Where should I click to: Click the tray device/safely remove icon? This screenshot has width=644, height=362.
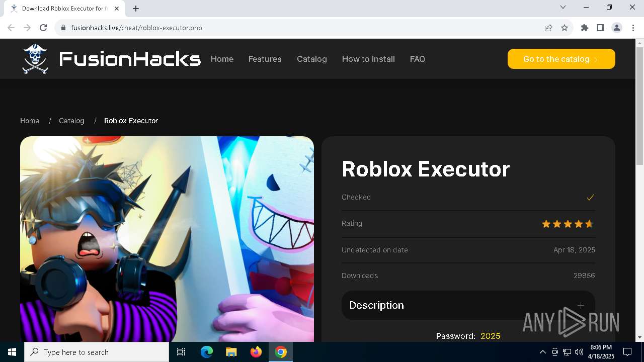555,352
